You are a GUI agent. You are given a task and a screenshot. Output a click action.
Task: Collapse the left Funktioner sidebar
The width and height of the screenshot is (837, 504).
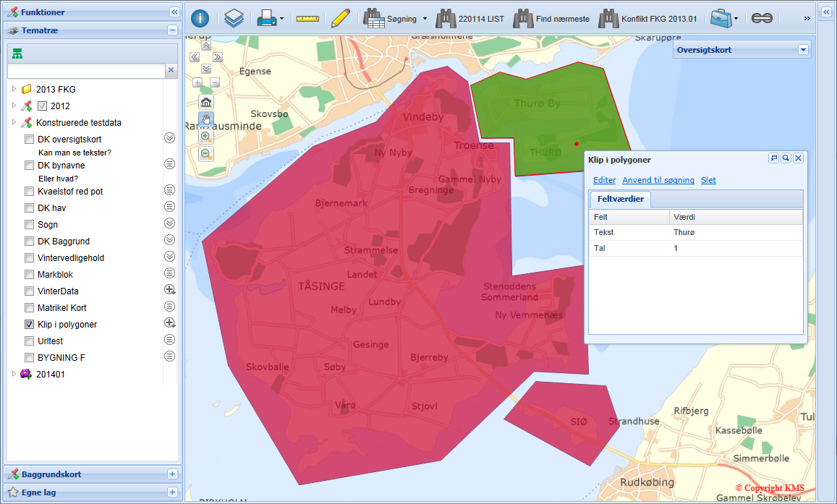pos(174,12)
